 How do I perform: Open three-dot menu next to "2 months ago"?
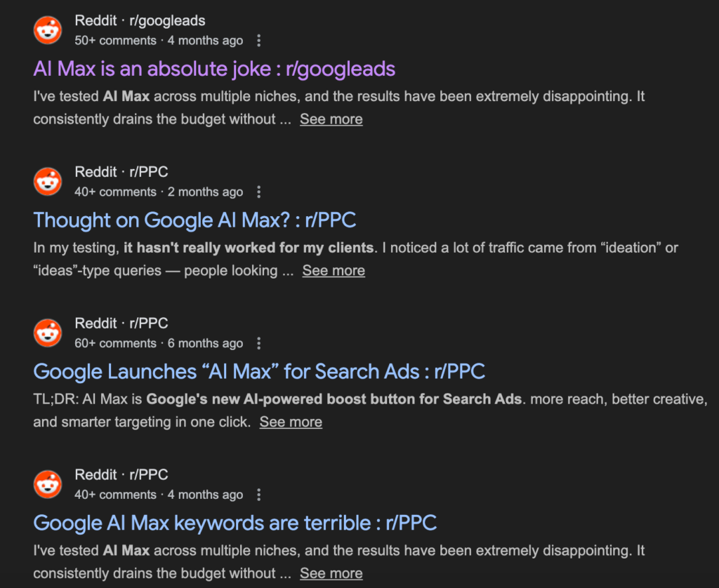point(259,192)
